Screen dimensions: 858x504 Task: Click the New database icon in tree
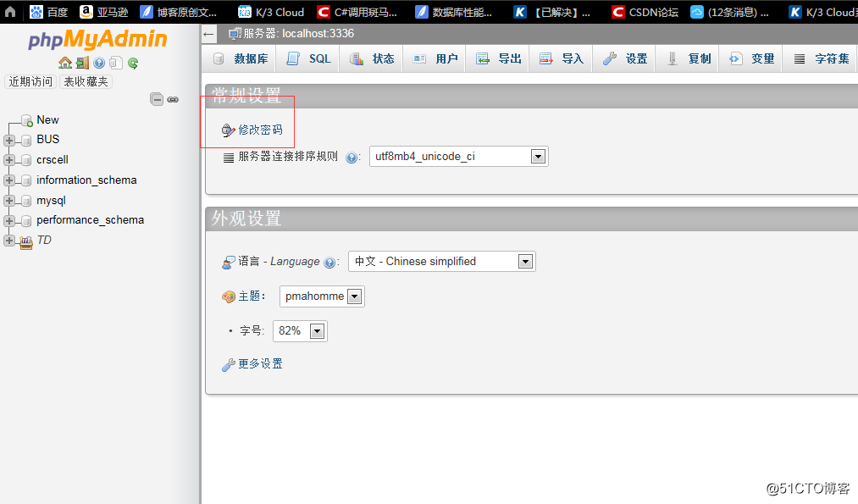(27, 120)
